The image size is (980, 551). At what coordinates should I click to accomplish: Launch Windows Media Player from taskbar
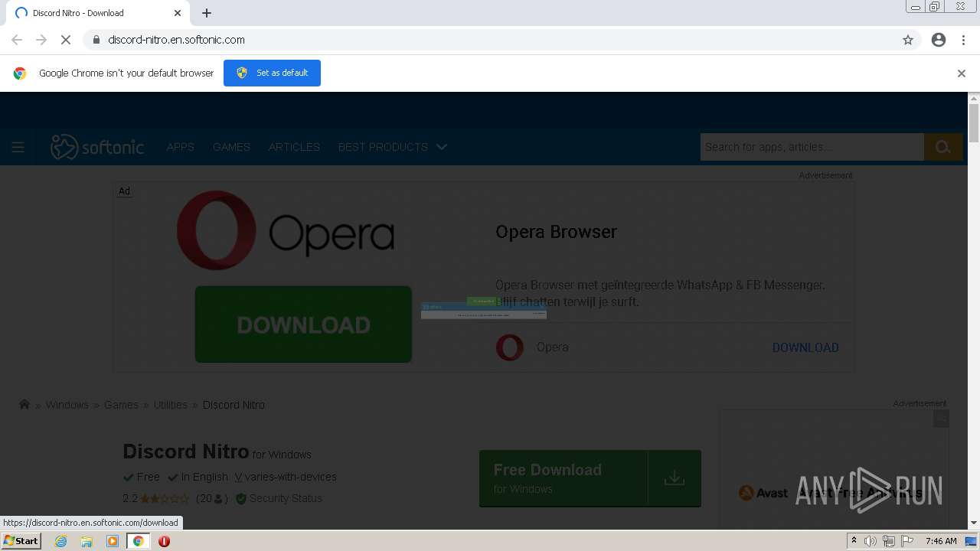[113, 541]
